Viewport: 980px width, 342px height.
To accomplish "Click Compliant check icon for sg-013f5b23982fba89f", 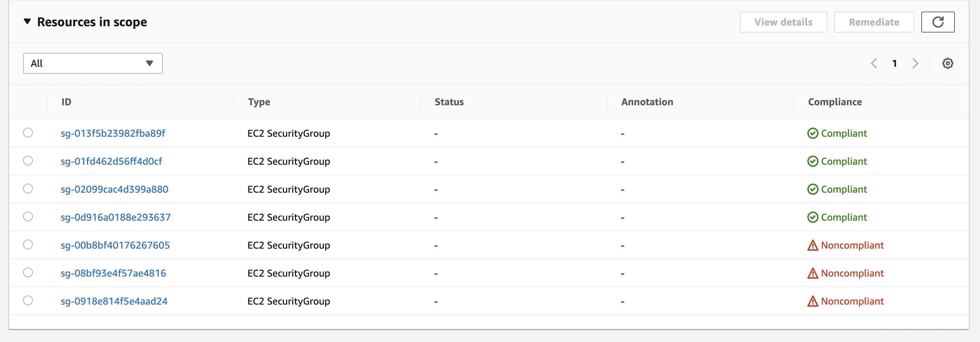I will click(x=812, y=133).
